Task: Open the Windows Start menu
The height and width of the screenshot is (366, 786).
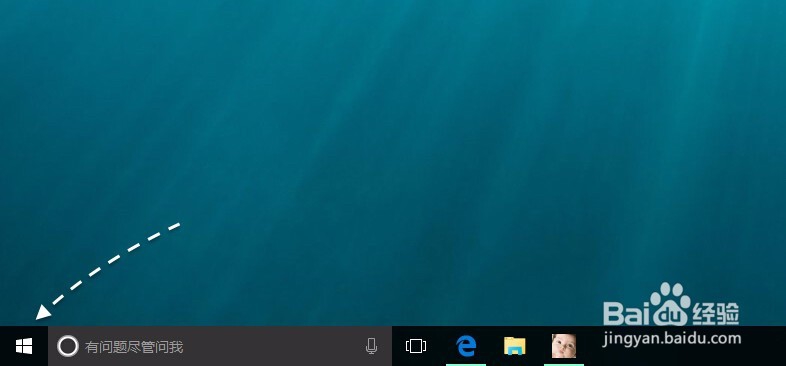Action: pyautogui.click(x=24, y=346)
